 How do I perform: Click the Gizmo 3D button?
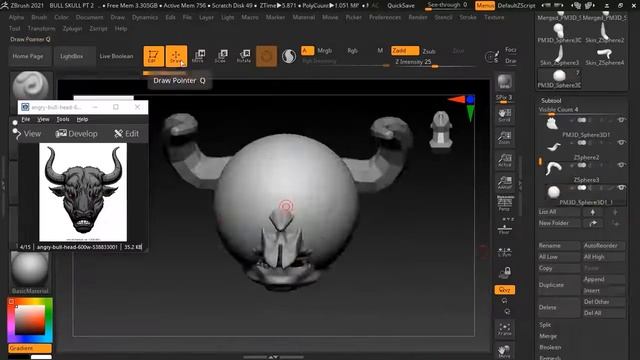click(x=266, y=56)
